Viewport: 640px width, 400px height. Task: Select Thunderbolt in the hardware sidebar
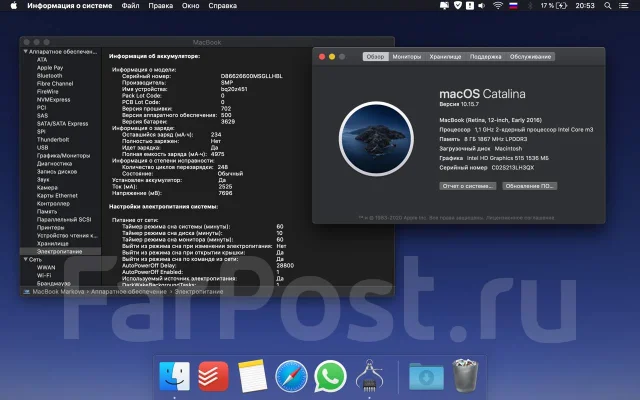pos(53,140)
